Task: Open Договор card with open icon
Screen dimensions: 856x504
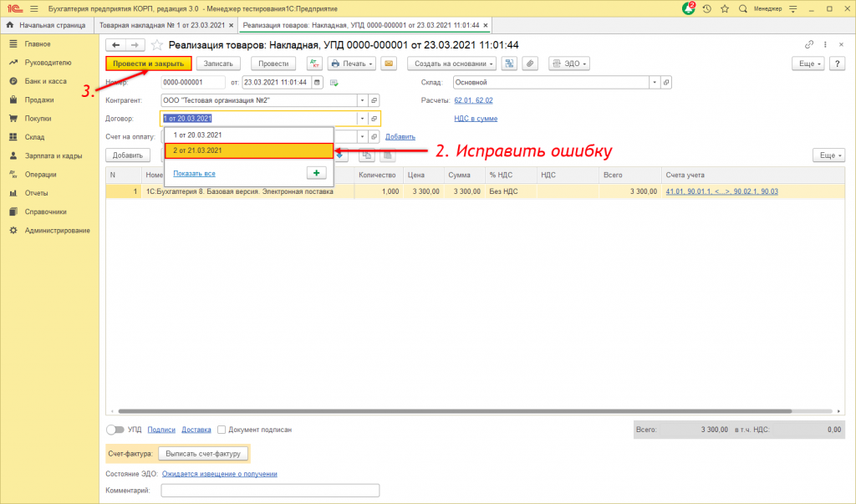Action: [x=374, y=119]
